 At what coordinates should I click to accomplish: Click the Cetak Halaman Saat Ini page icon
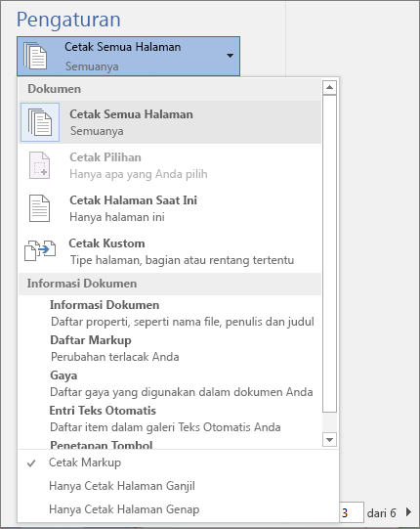click(x=39, y=208)
